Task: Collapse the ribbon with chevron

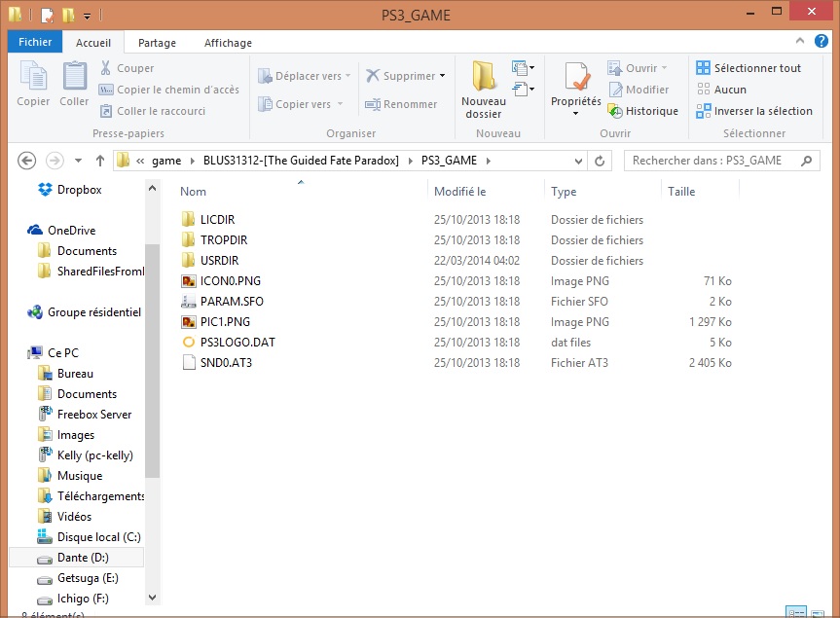Action: pyautogui.click(x=800, y=41)
